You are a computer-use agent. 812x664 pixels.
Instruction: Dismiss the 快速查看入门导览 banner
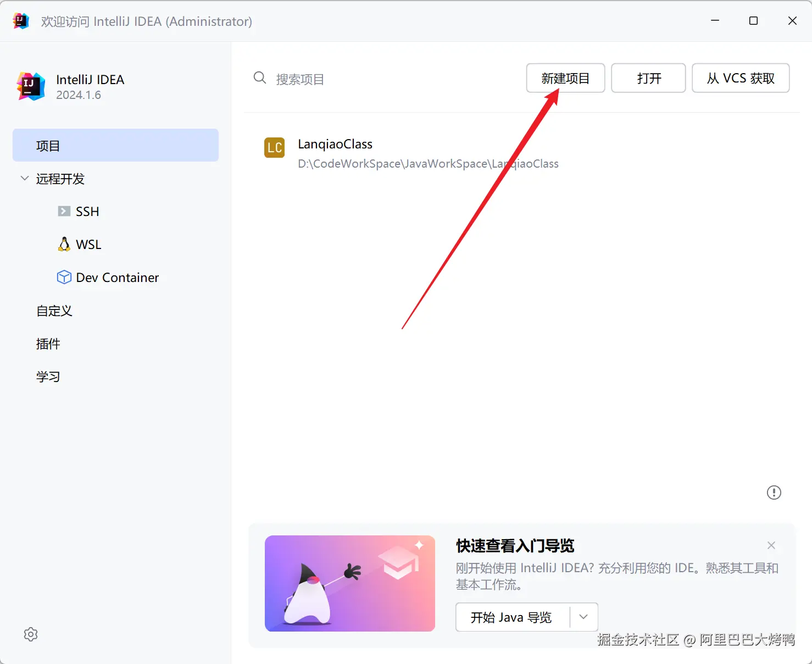coord(771,545)
